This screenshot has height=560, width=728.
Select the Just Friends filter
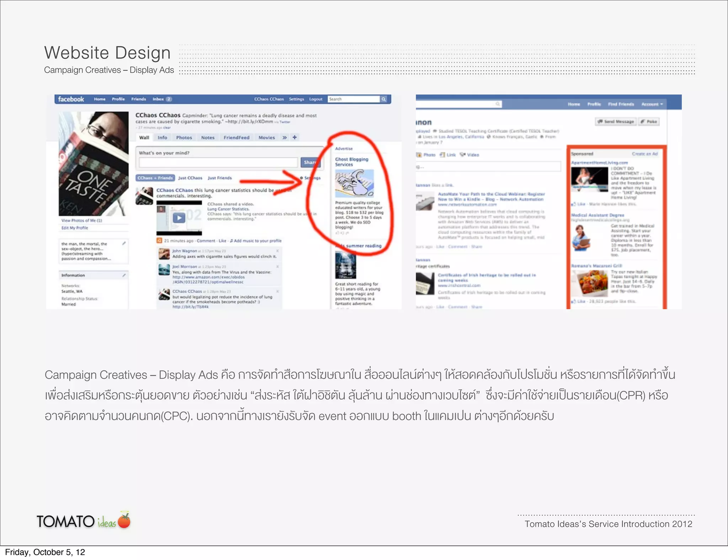[220, 178]
